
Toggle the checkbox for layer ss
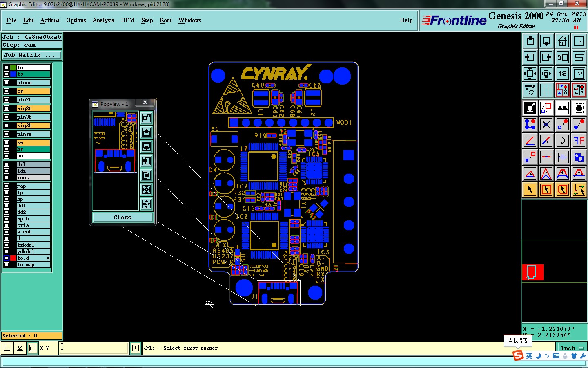pos(7,143)
